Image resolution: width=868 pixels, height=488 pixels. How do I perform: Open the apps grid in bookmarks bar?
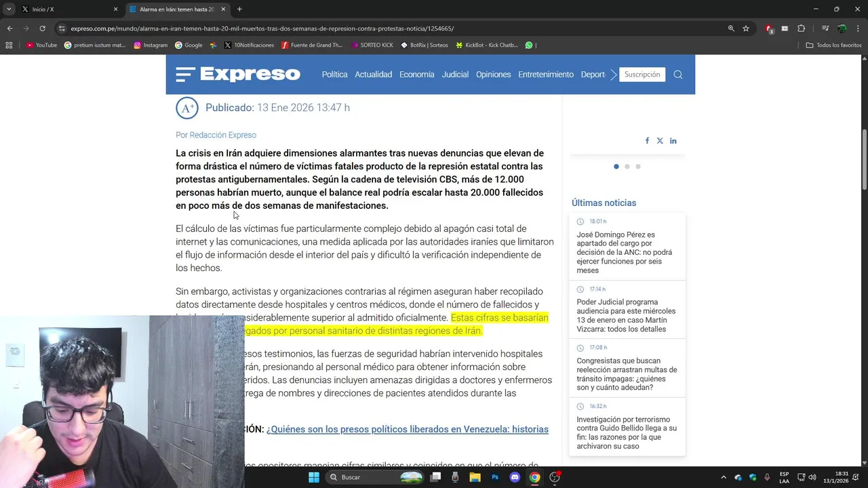pyautogui.click(x=9, y=45)
